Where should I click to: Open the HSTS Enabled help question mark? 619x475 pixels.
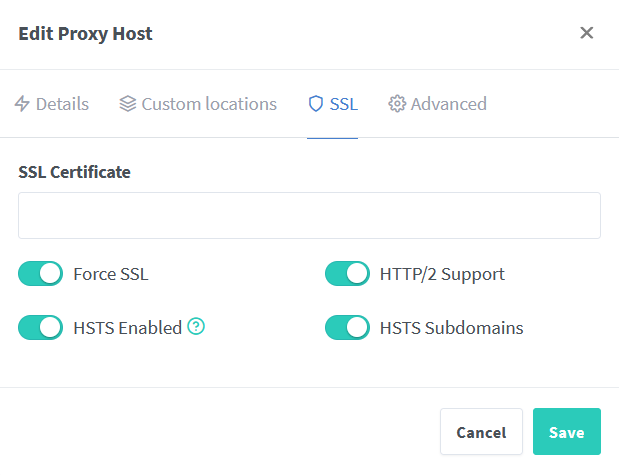196,327
